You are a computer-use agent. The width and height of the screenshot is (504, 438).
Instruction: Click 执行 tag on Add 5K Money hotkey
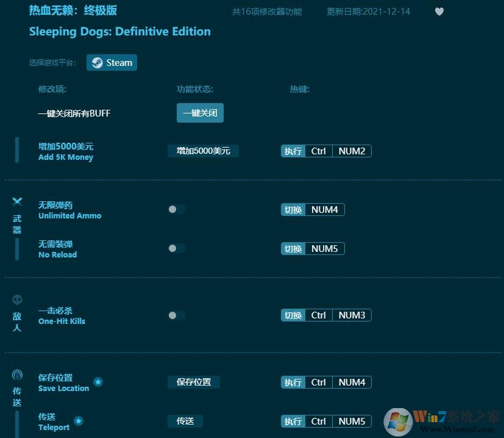click(293, 151)
